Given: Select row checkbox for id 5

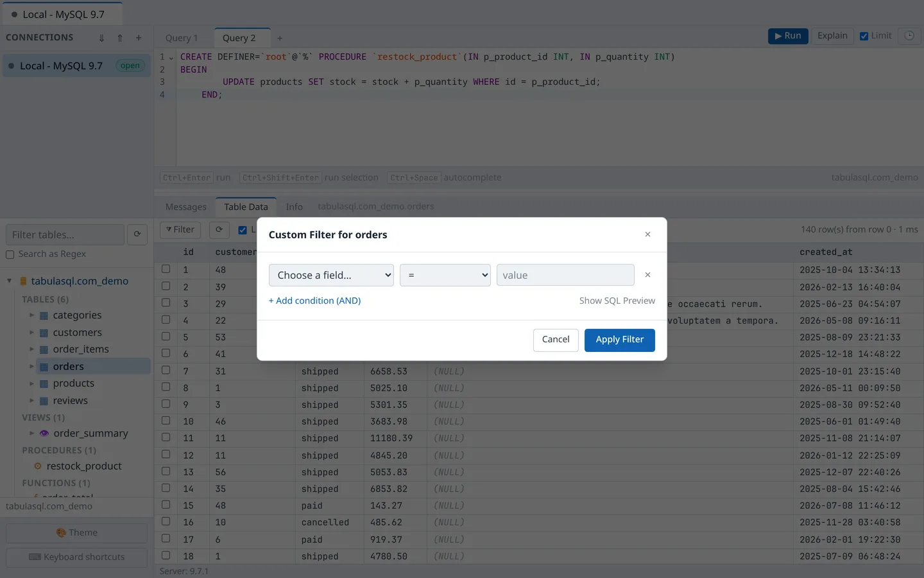Looking at the screenshot, I should point(166,337).
